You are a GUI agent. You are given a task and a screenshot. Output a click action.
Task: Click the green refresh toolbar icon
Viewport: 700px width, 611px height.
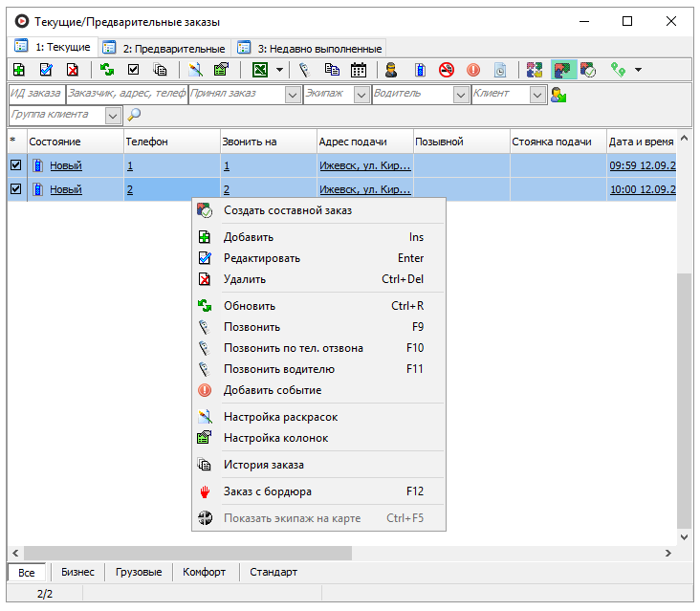tap(107, 70)
